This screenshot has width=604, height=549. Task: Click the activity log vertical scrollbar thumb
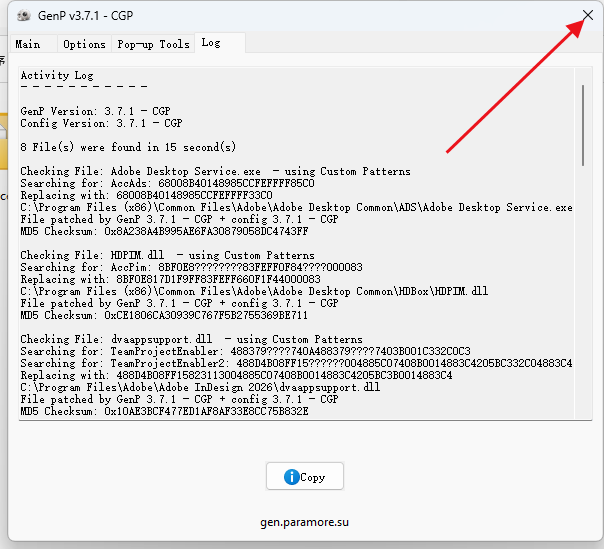tap(583, 125)
